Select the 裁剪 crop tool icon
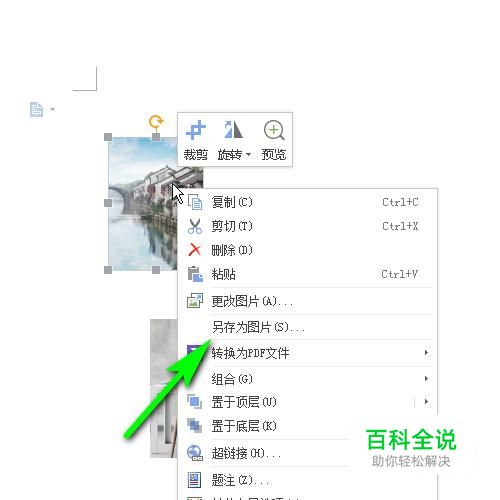500x500 pixels. point(196,130)
